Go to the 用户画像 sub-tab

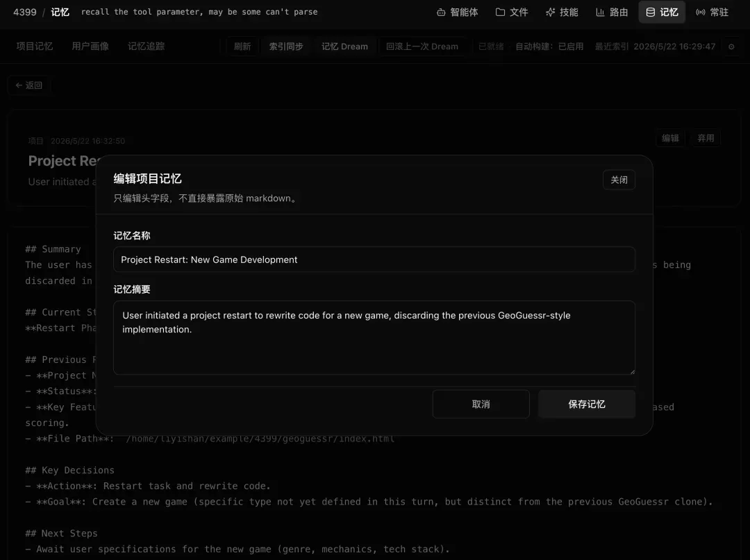coord(90,46)
